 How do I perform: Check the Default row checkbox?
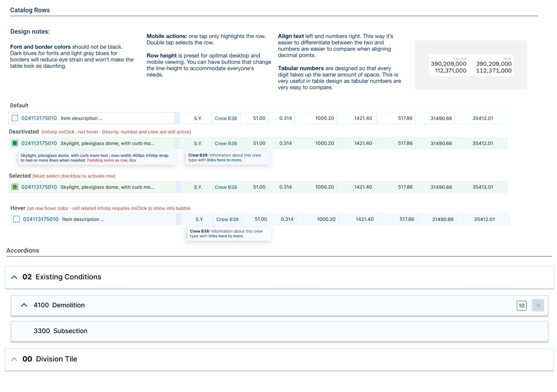(15, 118)
